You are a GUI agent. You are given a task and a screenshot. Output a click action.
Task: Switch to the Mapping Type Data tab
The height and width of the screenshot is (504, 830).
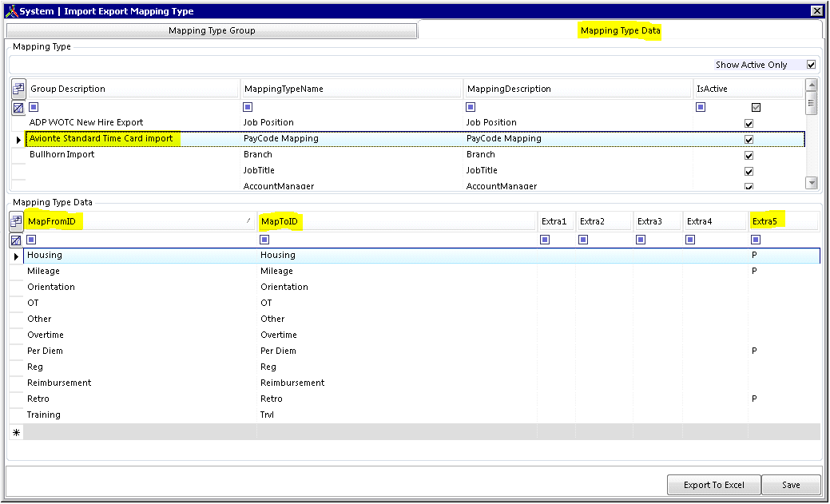pyautogui.click(x=621, y=30)
